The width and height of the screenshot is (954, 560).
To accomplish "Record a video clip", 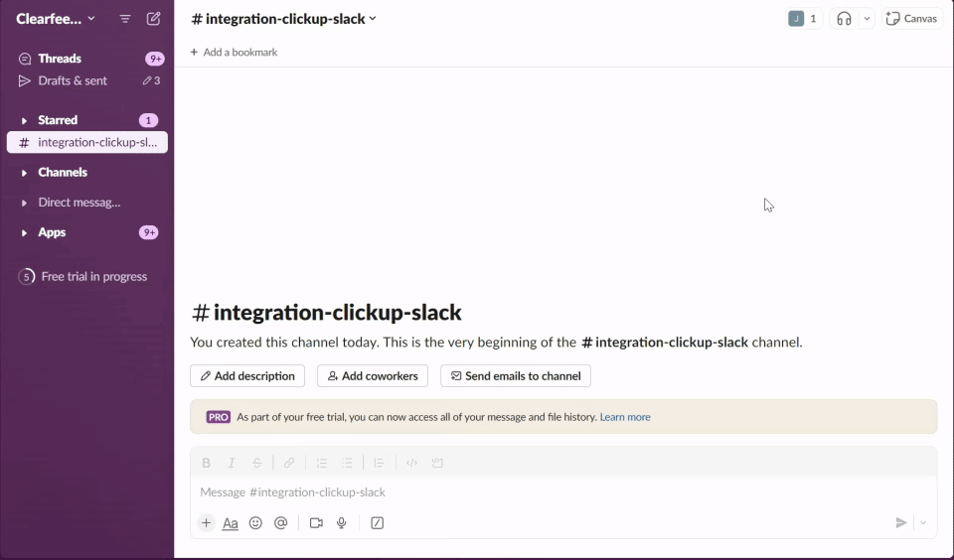I will (x=316, y=523).
